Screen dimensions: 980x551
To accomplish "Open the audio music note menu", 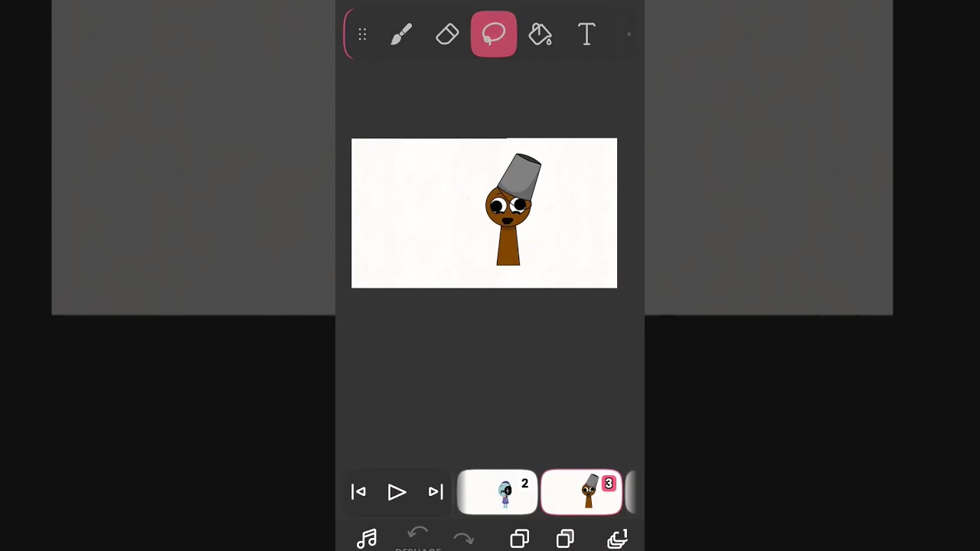I will (x=367, y=539).
